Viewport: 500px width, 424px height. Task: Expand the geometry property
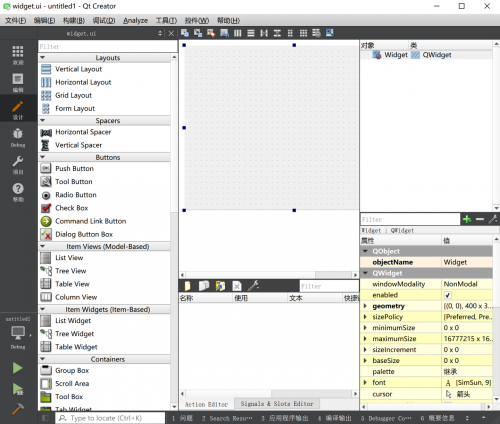coord(365,306)
